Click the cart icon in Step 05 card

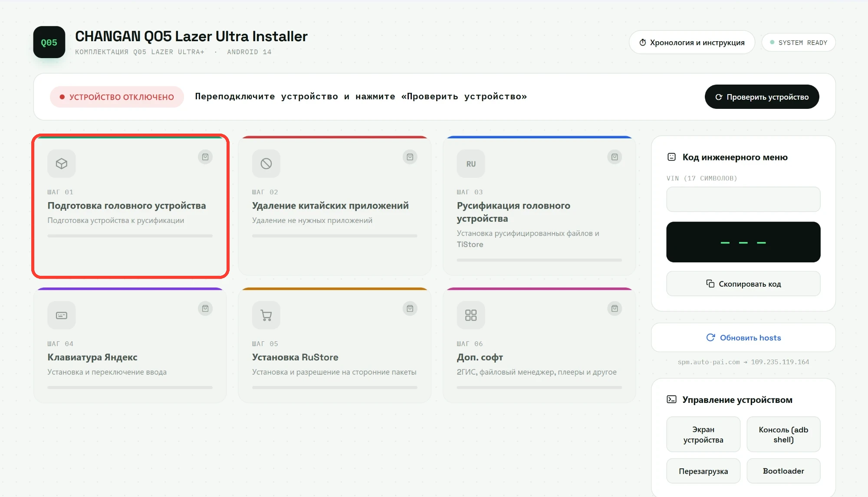pyautogui.click(x=266, y=315)
